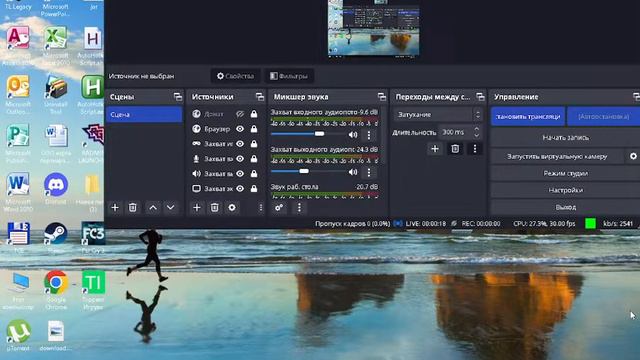
Task: Add a new scene with plus icon
Action: [x=115, y=207]
